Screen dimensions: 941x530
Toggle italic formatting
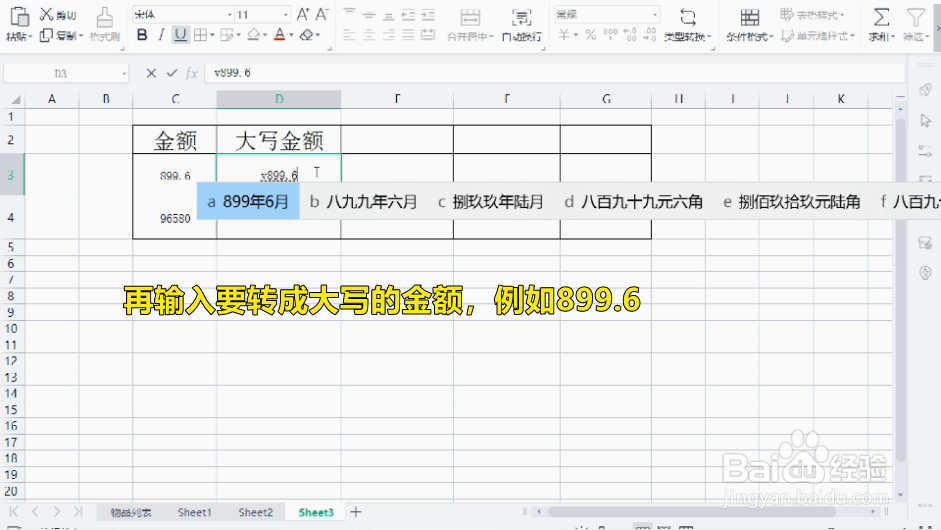click(x=161, y=35)
